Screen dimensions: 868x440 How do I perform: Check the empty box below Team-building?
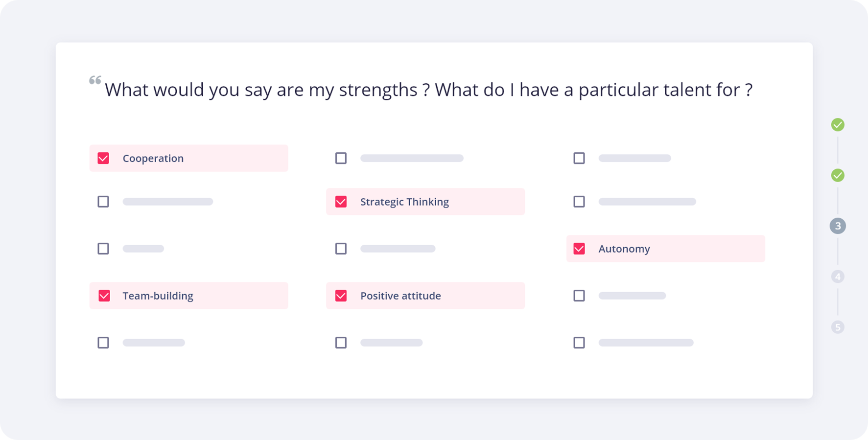103,343
